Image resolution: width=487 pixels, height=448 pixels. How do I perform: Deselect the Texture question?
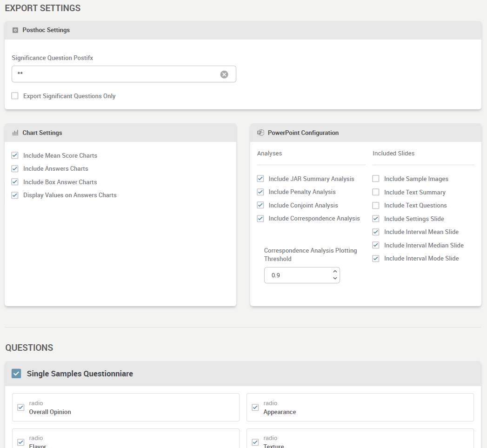click(x=255, y=442)
